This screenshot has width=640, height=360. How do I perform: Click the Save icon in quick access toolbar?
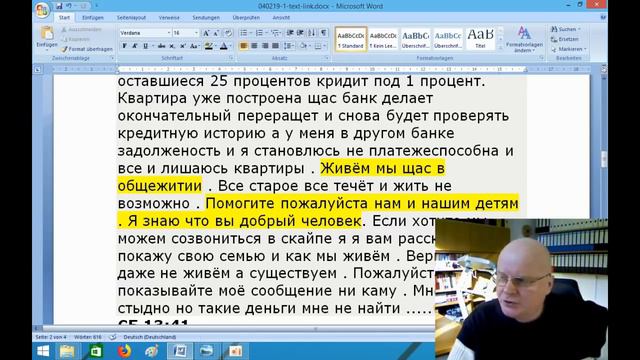[60, 6]
